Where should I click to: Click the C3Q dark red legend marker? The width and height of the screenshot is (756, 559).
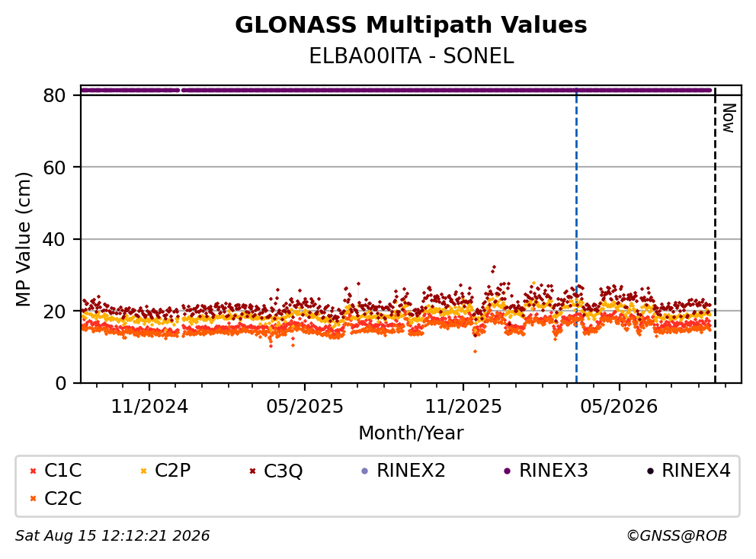pyautogui.click(x=253, y=471)
